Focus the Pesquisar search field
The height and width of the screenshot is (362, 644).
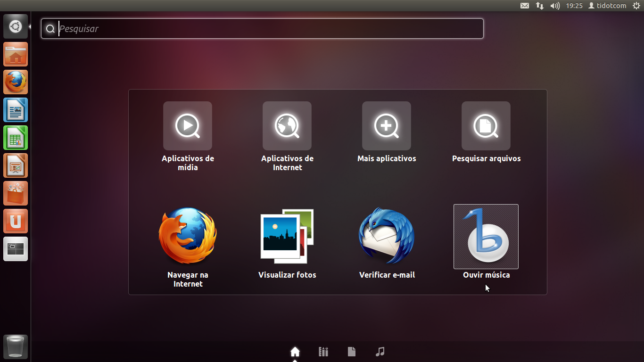262,29
